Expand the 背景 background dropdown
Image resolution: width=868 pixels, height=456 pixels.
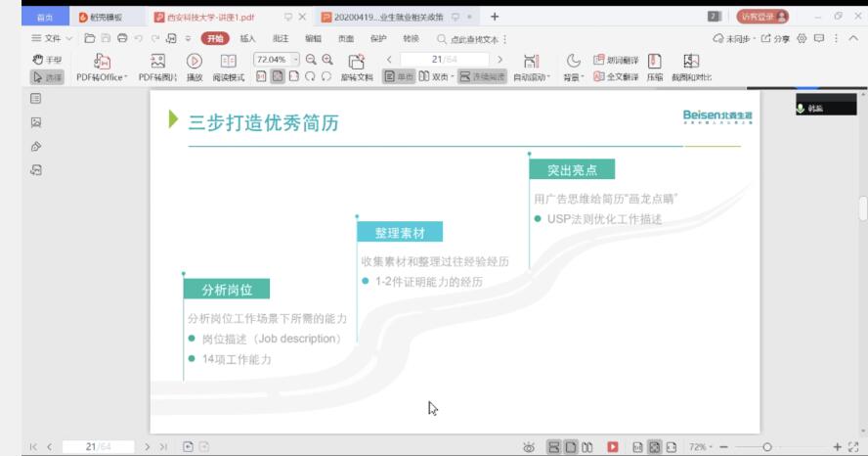tap(573, 76)
